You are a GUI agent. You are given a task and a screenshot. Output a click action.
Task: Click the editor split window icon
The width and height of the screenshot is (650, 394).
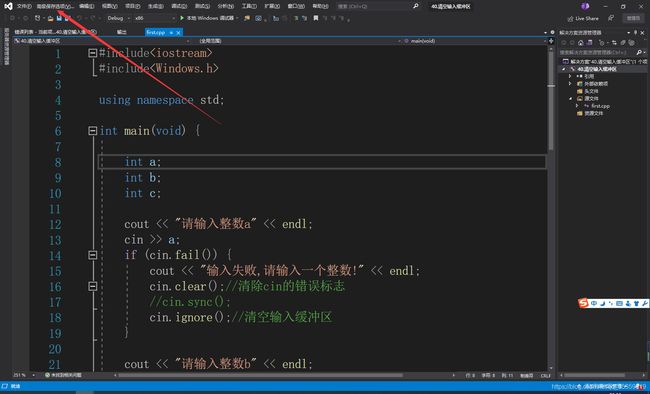tap(551, 41)
